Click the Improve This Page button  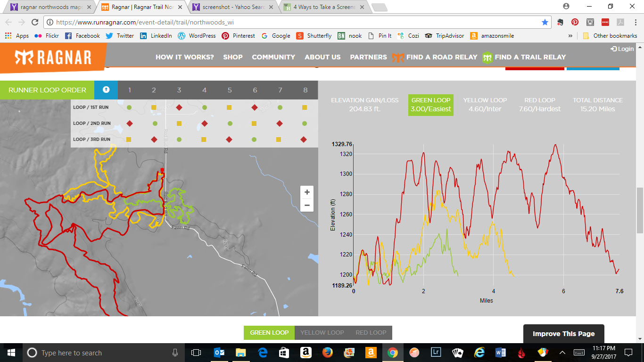click(x=563, y=334)
